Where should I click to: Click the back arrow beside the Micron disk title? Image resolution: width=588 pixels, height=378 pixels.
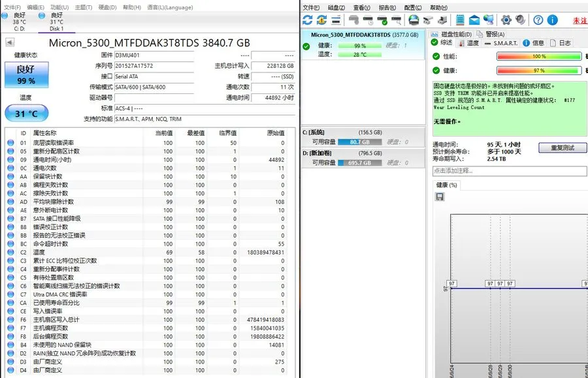[10, 42]
